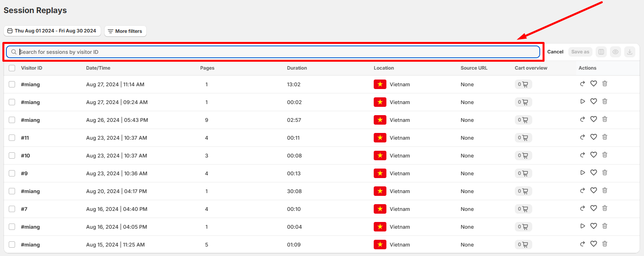
Task: Open the columns icon beside Save as
Action: pyautogui.click(x=601, y=52)
